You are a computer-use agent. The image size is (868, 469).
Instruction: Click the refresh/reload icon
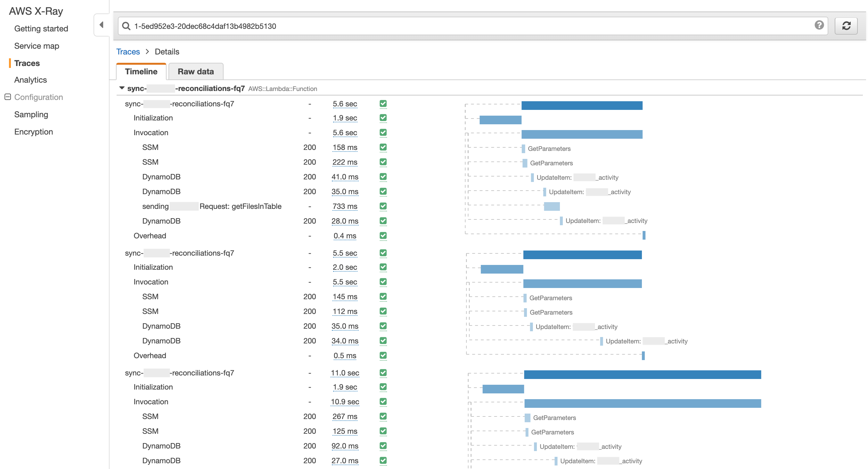click(847, 25)
